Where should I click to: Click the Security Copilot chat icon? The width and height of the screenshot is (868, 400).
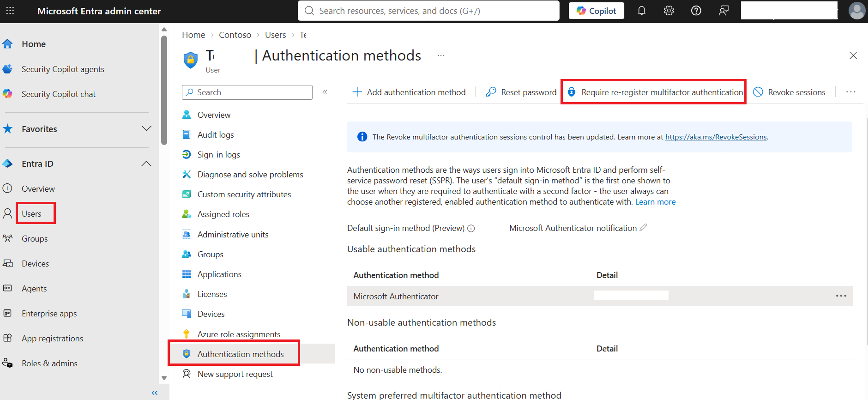(x=7, y=94)
